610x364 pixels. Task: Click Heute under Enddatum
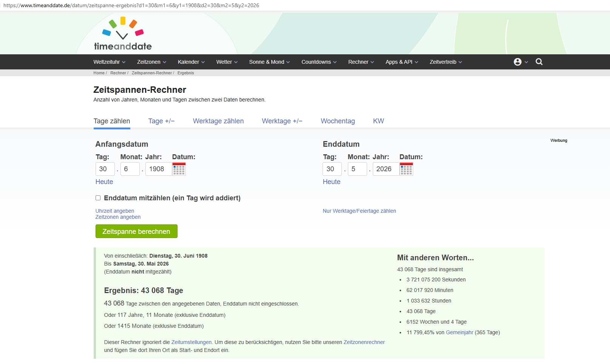(x=331, y=182)
